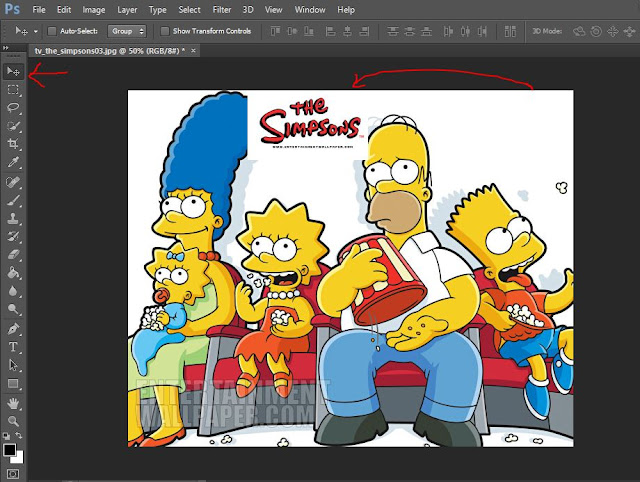
Task: Select the Dodge tool
Action: pos(13,309)
